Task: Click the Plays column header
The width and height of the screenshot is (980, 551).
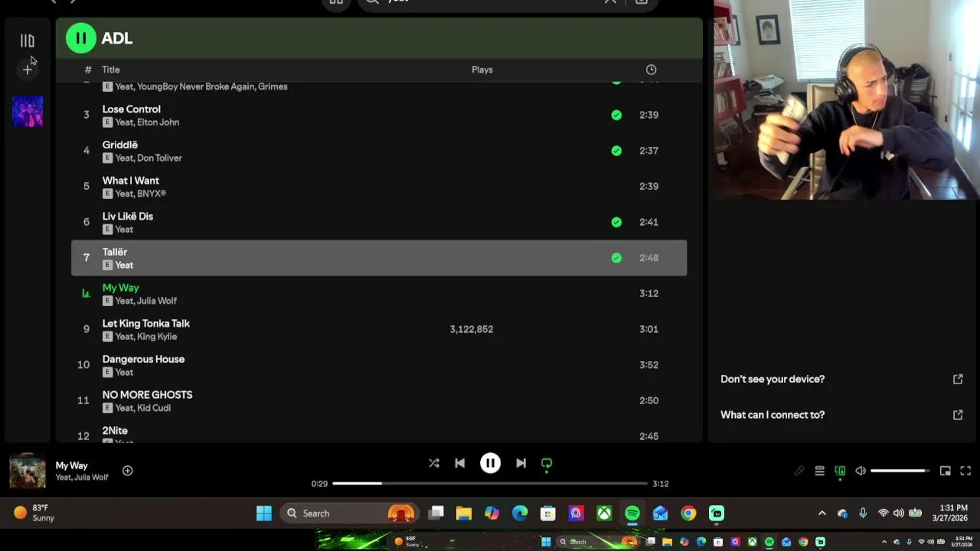Action: click(482, 70)
